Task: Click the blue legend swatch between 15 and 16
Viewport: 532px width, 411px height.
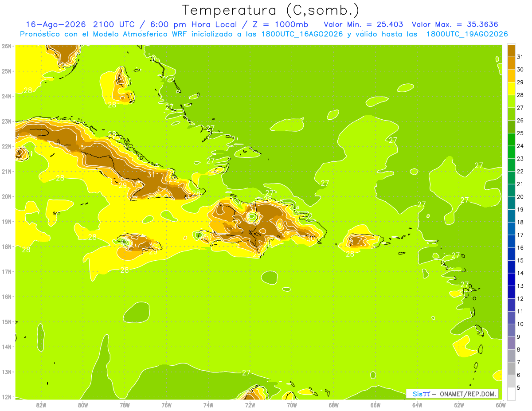Action: tap(511, 254)
